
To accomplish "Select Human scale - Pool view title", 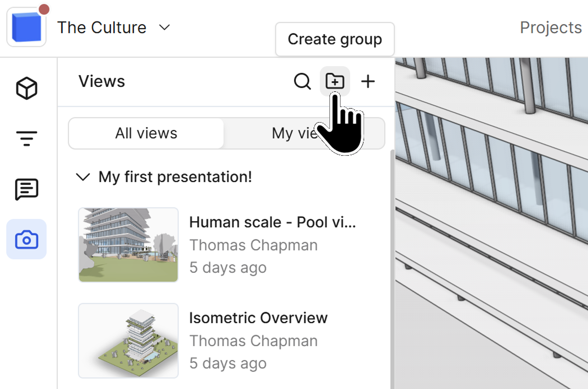I will pos(272,222).
